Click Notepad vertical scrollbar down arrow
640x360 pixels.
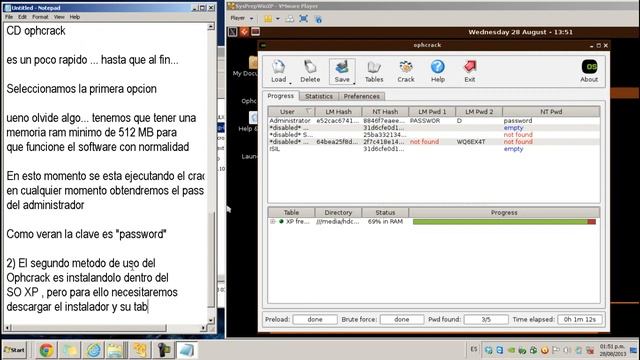pos(211,320)
